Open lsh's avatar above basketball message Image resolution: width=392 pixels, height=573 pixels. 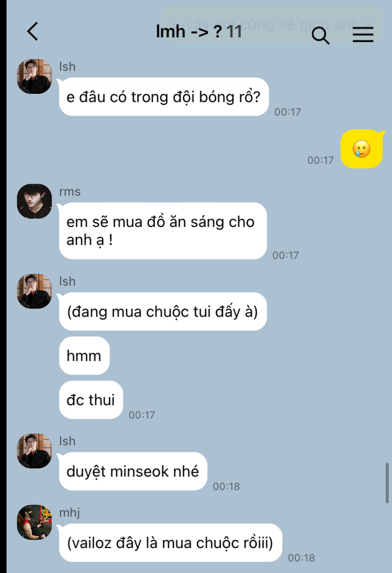(x=34, y=76)
